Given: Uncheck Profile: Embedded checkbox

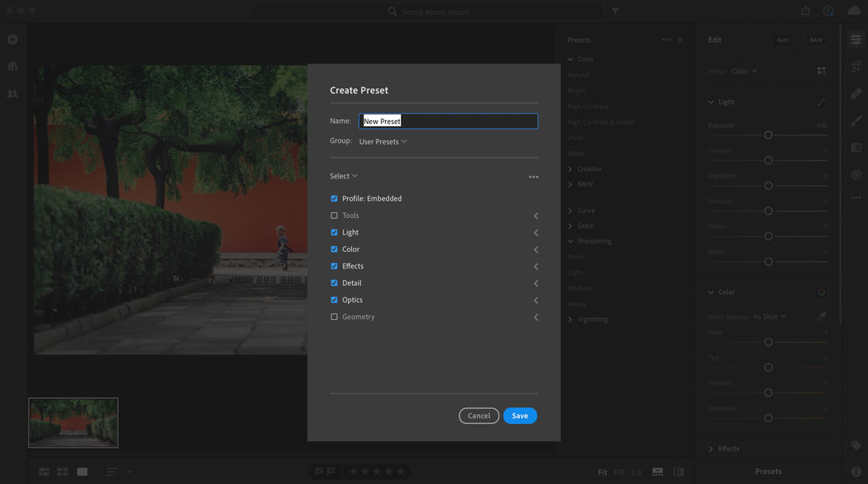Looking at the screenshot, I should click(334, 198).
